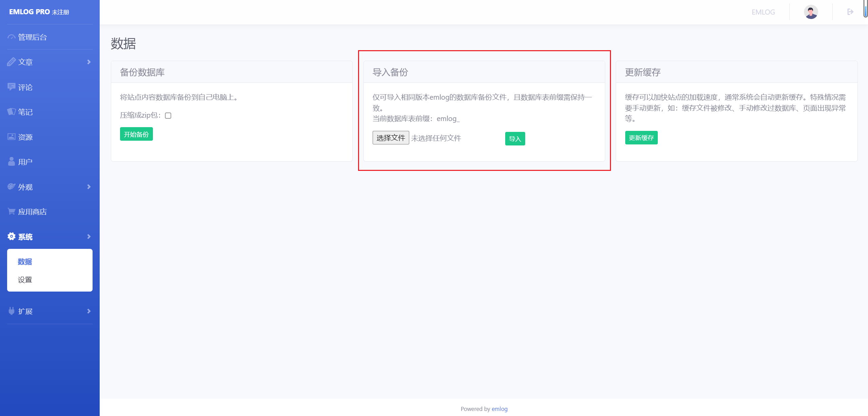The height and width of the screenshot is (416, 868).
Task: Enable the 压缩成zip包 checkbox
Action: tap(168, 116)
